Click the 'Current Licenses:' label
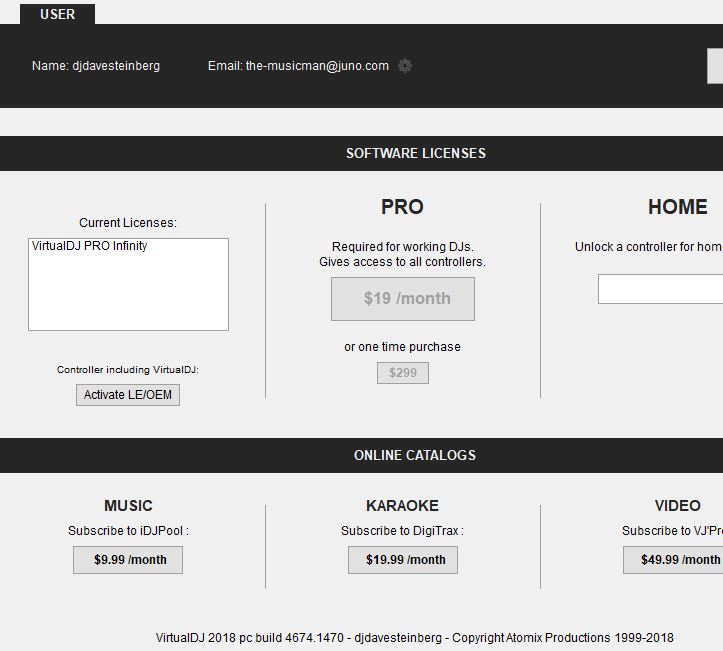 (128, 223)
